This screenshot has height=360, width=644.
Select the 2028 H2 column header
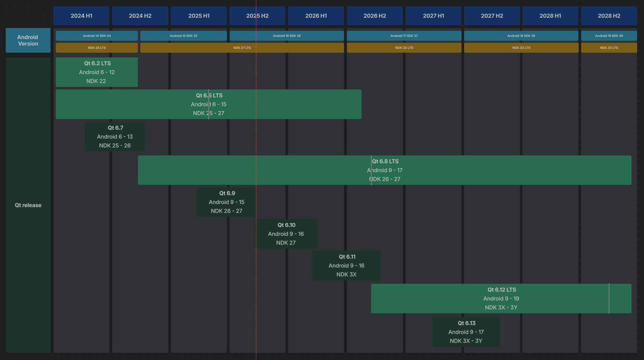(609, 16)
